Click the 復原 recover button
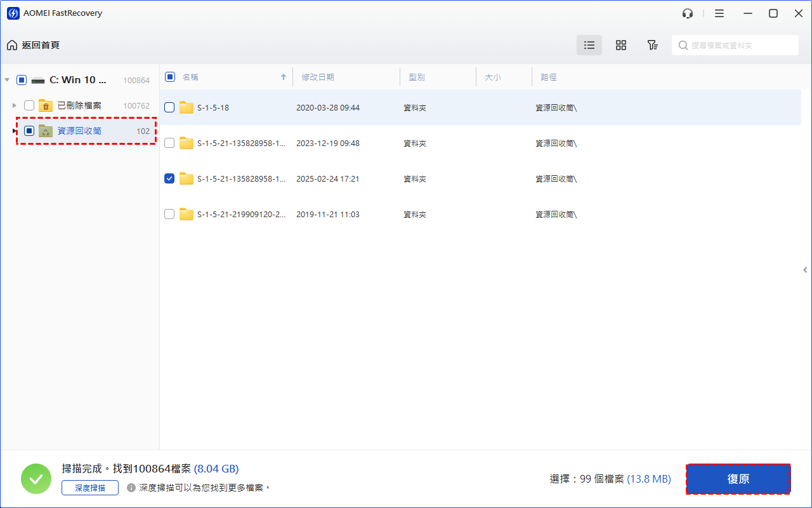The image size is (812, 508). tap(738, 479)
